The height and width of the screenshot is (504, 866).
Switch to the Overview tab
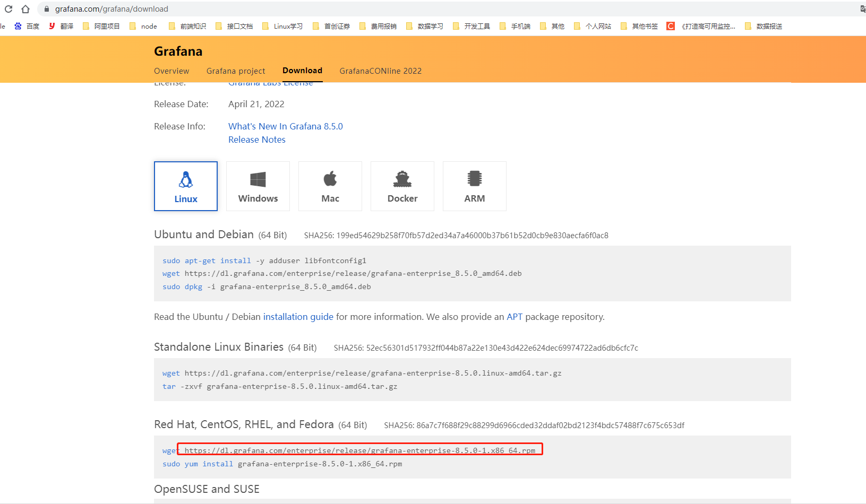[x=172, y=71]
